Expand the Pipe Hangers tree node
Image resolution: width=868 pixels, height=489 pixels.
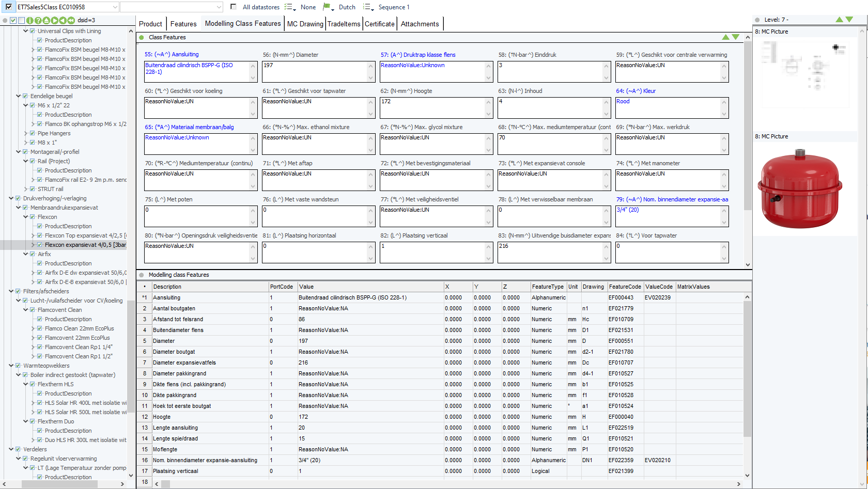25,133
